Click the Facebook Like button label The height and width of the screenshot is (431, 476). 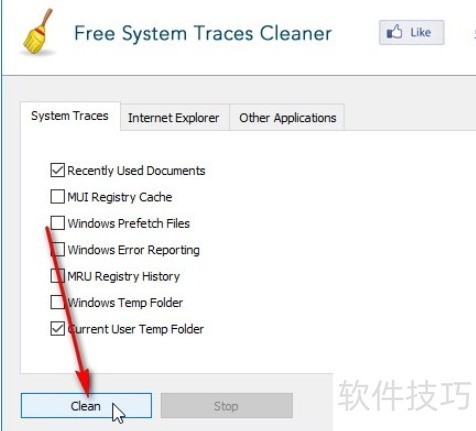[x=421, y=32]
